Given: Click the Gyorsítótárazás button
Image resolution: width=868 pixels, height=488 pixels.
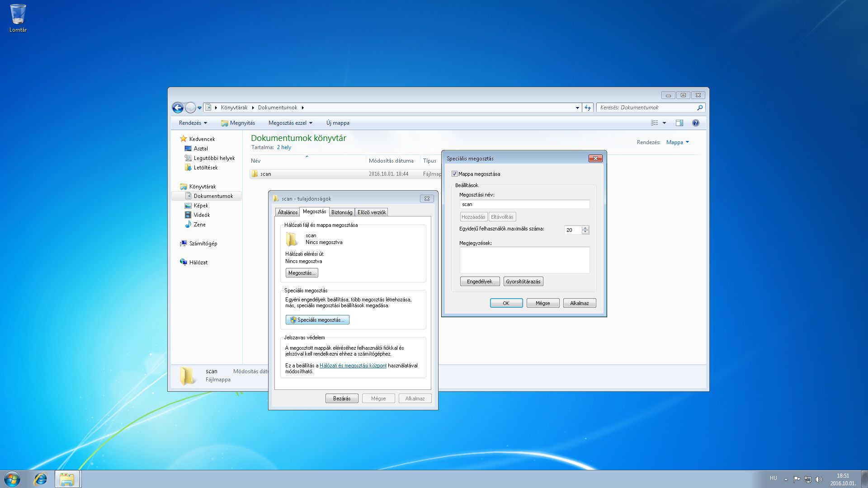Looking at the screenshot, I should coord(523,282).
